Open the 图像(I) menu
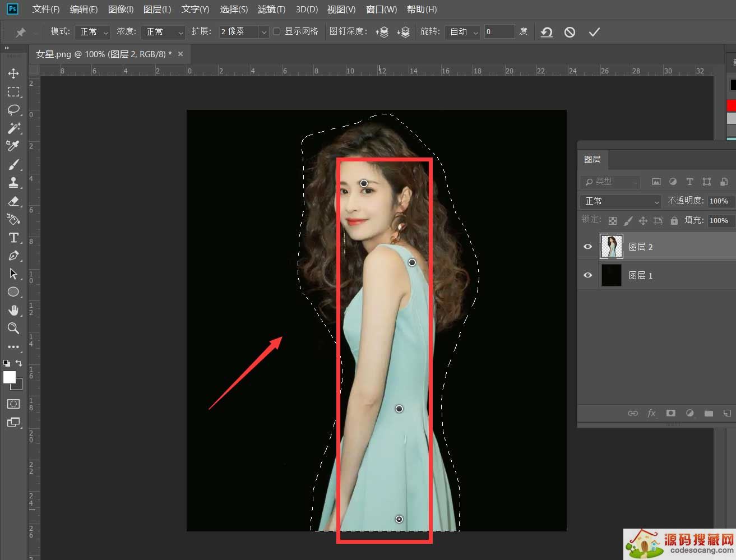The image size is (736, 560). (x=121, y=10)
